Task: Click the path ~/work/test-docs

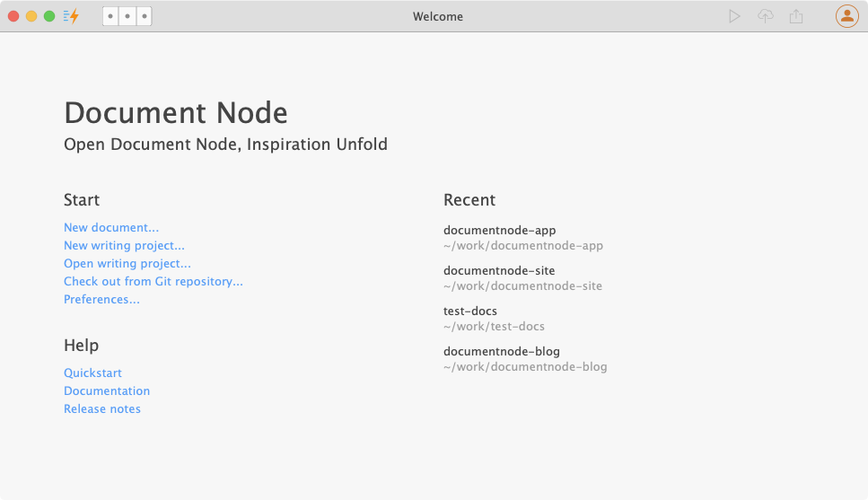Action: 494,327
